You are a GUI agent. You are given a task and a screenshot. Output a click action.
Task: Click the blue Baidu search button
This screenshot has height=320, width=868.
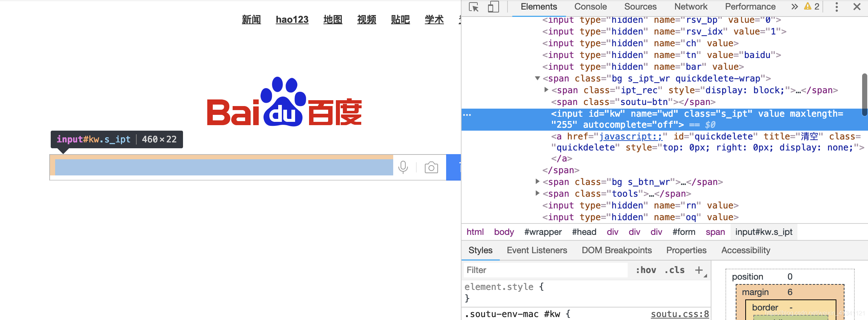pos(453,167)
